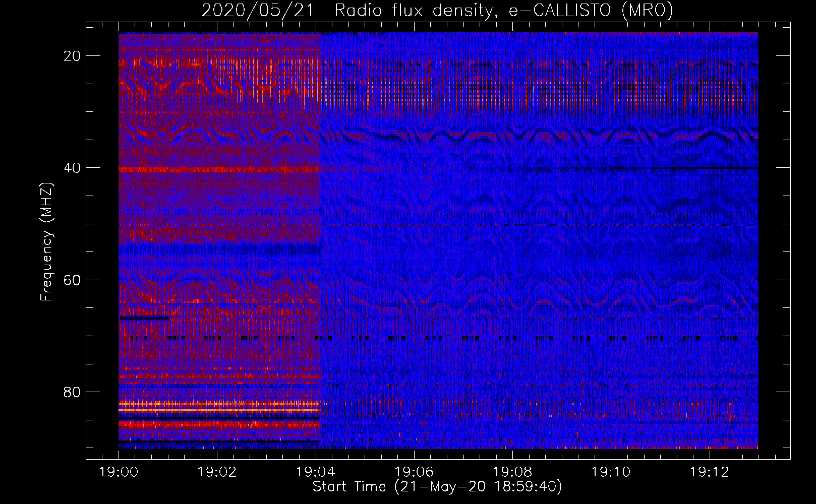The image size is (816, 504).
Task: Click the 60 MHz frequency tick label
Action: point(73,280)
